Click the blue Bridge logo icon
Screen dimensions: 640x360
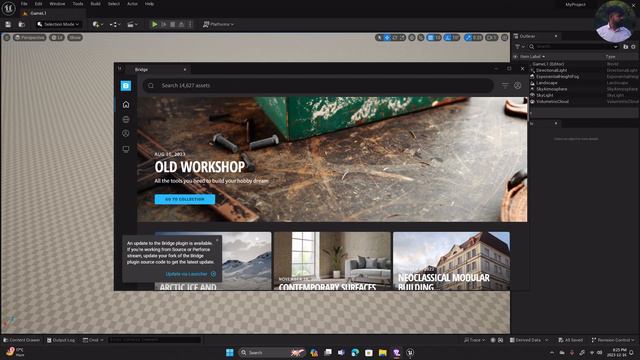126,85
